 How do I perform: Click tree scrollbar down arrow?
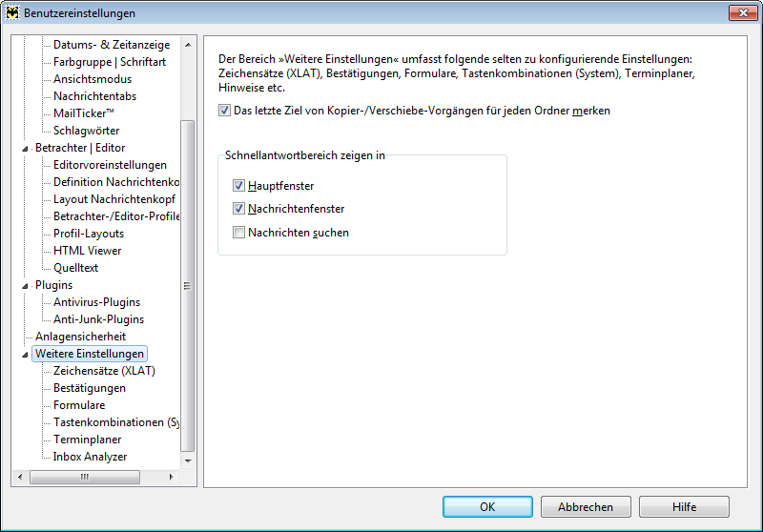(x=188, y=461)
